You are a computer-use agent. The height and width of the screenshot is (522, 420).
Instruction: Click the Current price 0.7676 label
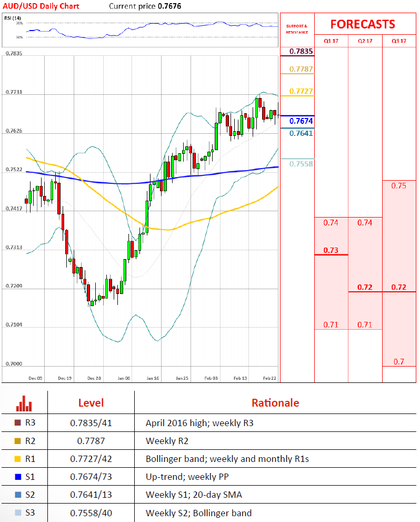point(145,6)
